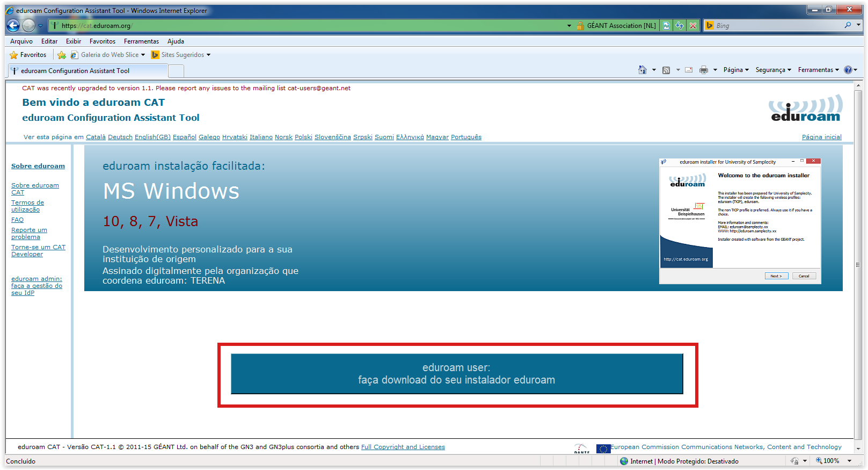The width and height of the screenshot is (868, 470).
Task: Open the Segurança dropdown menu
Action: [774, 70]
